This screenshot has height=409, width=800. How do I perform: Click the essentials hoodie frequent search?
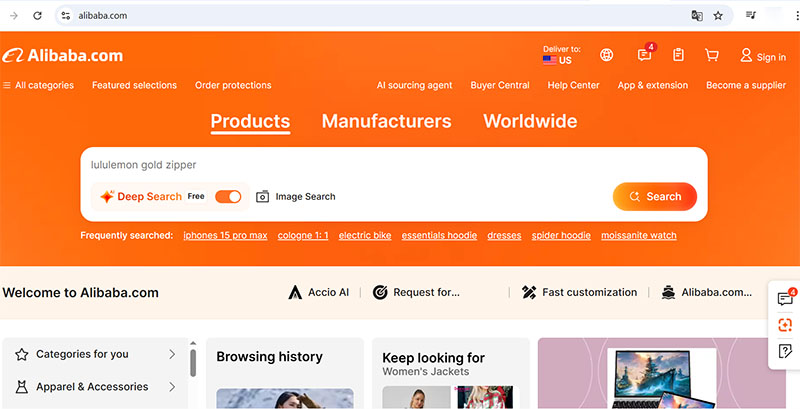pos(439,236)
